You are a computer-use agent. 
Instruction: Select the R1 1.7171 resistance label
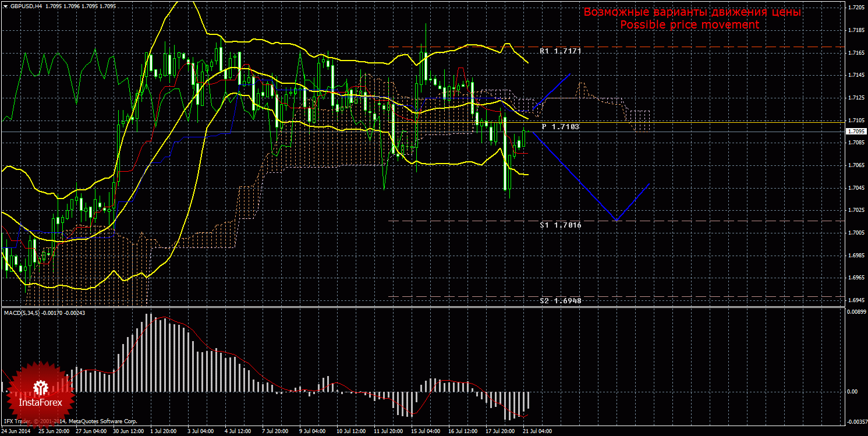click(561, 51)
